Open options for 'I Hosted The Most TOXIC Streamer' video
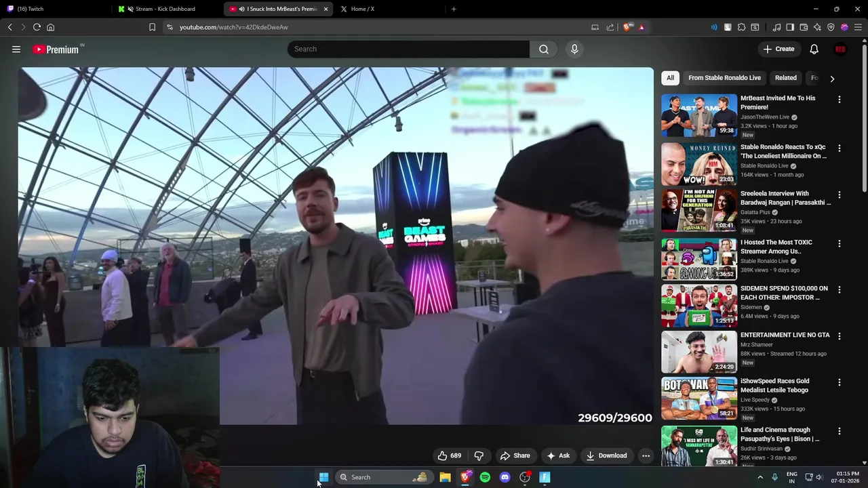 (839, 244)
